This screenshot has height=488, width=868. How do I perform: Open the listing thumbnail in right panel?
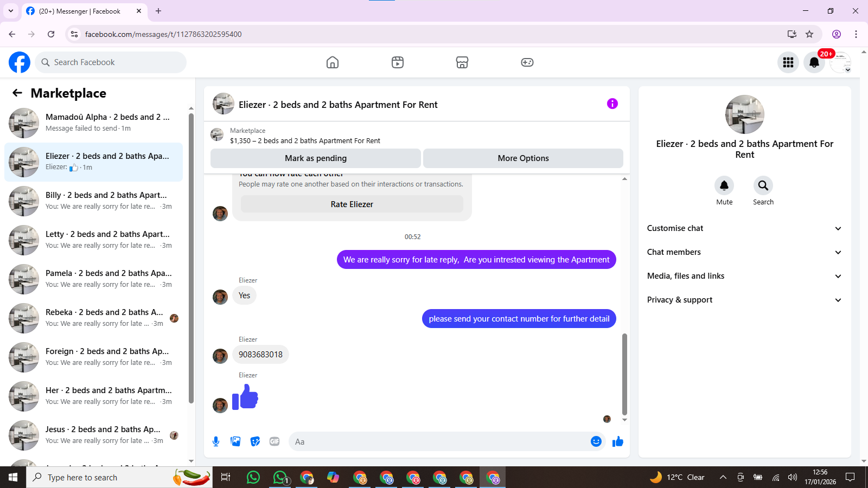pyautogui.click(x=745, y=114)
